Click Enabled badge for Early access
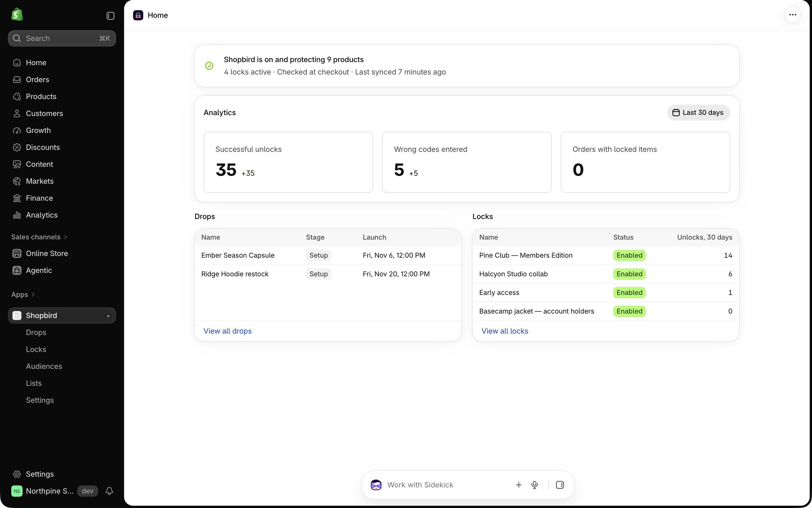Image resolution: width=812 pixels, height=508 pixels. pyautogui.click(x=629, y=293)
